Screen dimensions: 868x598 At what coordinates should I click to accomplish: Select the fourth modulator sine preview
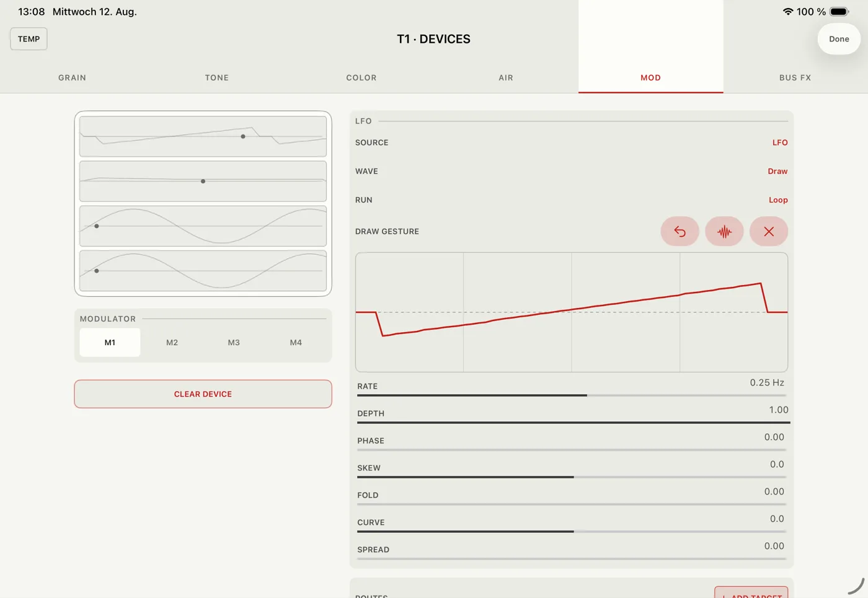coord(203,271)
